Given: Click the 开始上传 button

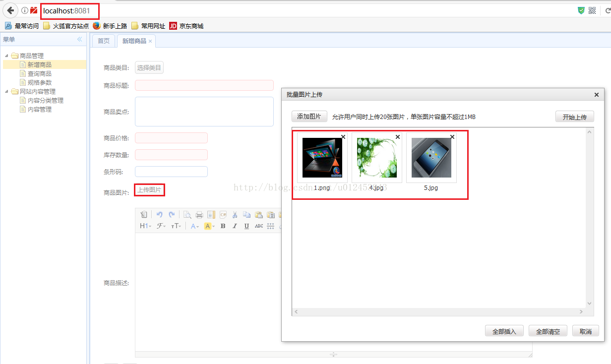Looking at the screenshot, I should pos(574,117).
